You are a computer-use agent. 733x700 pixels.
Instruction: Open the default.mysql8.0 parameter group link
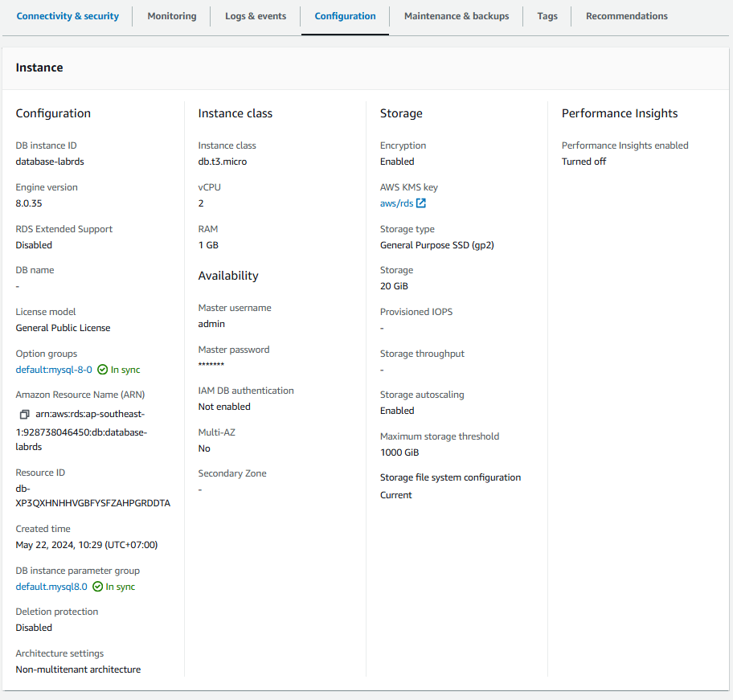coord(51,587)
